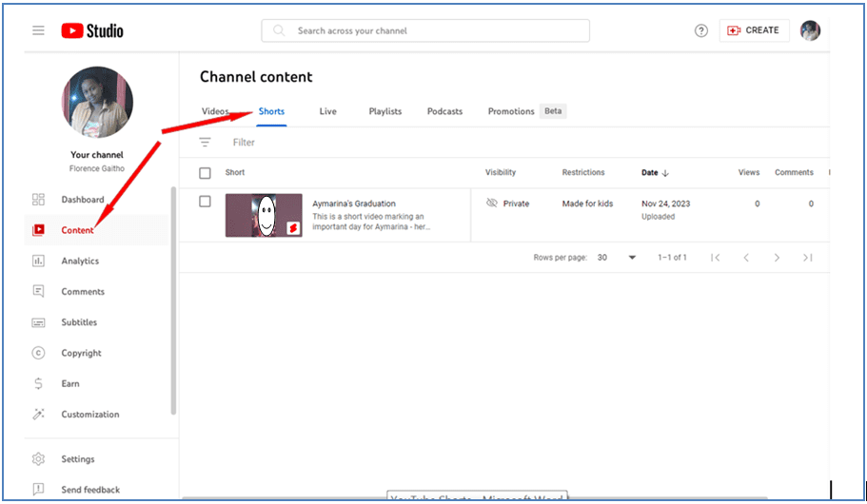Click the filter lines icon
This screenshot has height=504, width=867.
[x=206, y=142]
